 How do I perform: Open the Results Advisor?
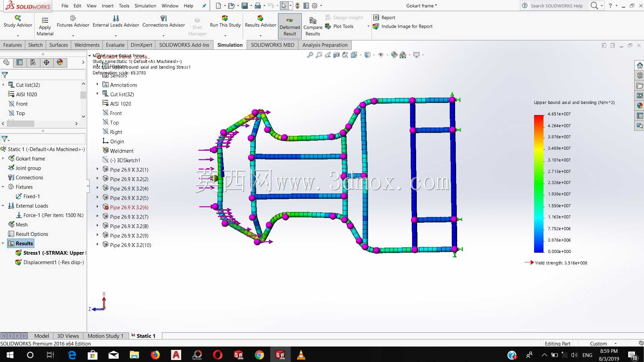click(x=260, y=21)
